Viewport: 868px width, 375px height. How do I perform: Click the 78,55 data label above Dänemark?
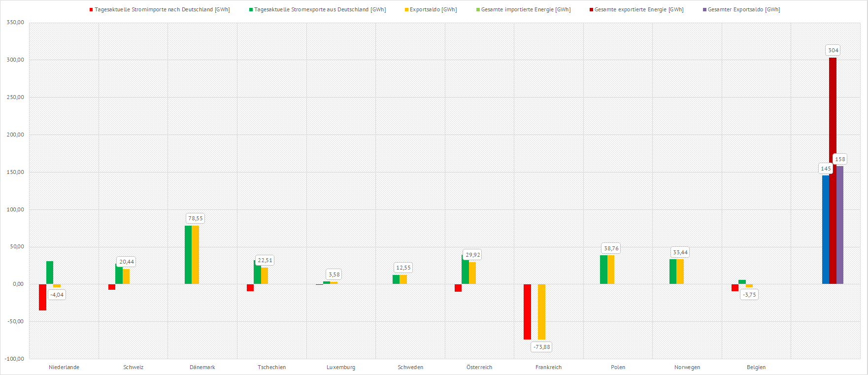[196, 218]
